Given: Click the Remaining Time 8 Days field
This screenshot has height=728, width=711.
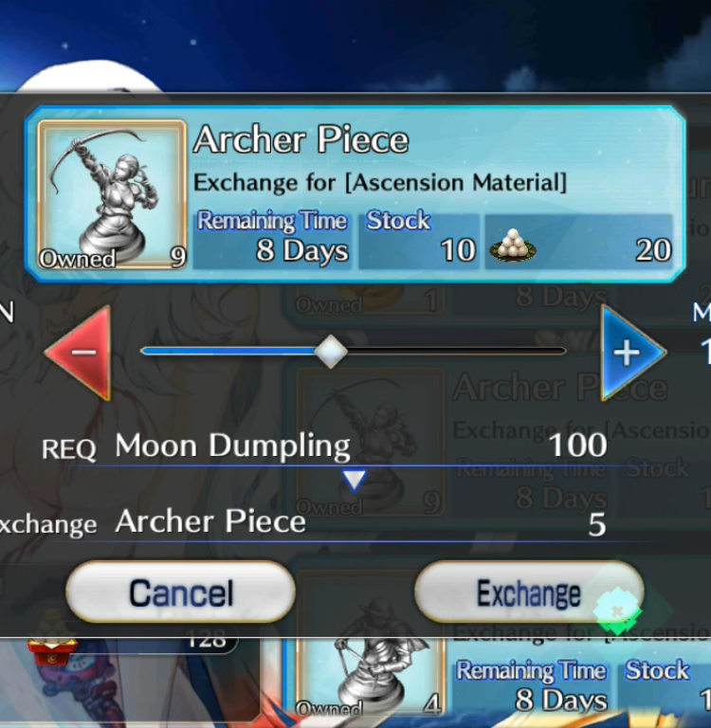Looking at the screenshot, I should click(x=272, y=242).
